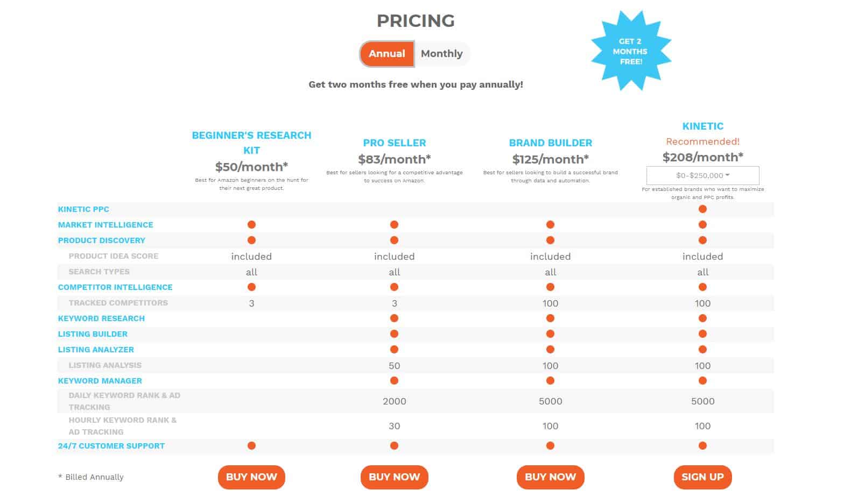
Task: Click Keyword Research dot in Pro Seller column
Action: (394, 318)
